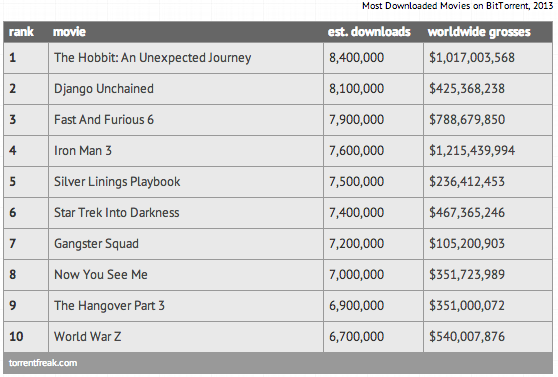Select the 'movie' column header
The width and height of the screenshot is (558, 377).
69,32
